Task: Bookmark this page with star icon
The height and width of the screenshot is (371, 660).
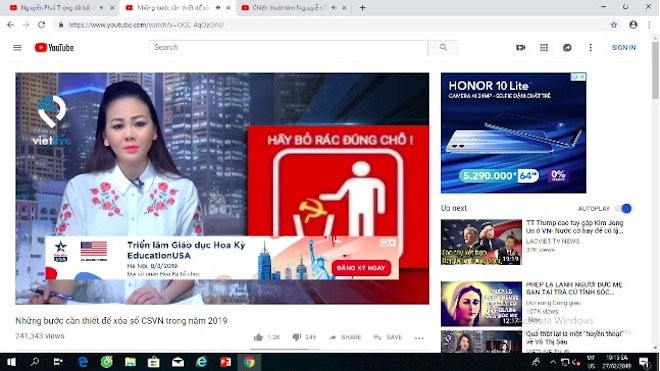Action: (614, 25)
